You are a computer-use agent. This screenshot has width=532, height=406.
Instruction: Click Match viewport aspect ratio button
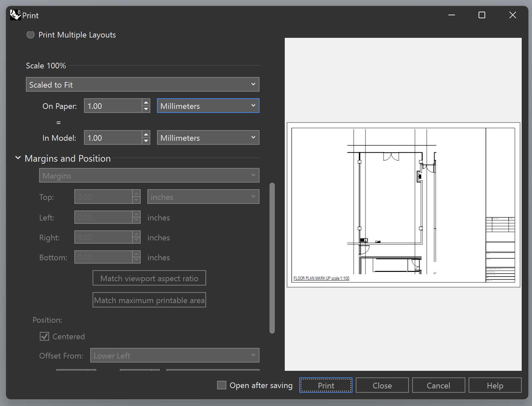click(x=149, y=278)
